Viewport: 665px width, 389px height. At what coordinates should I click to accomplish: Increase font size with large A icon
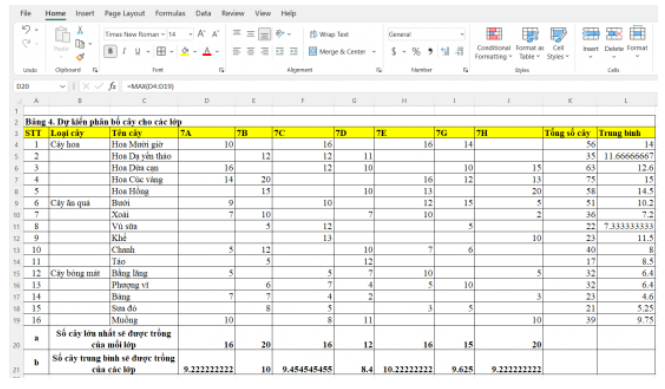[201, 34]
